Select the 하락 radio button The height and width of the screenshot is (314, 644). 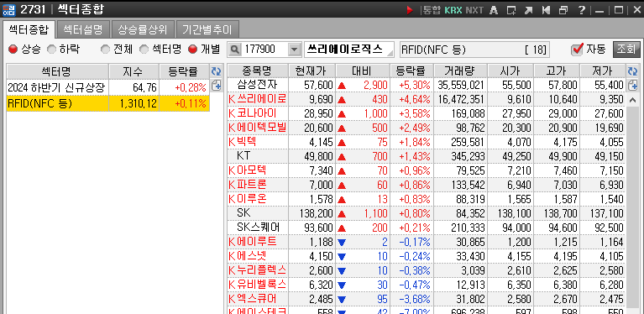pyautogui.click(x=52, y=50)
